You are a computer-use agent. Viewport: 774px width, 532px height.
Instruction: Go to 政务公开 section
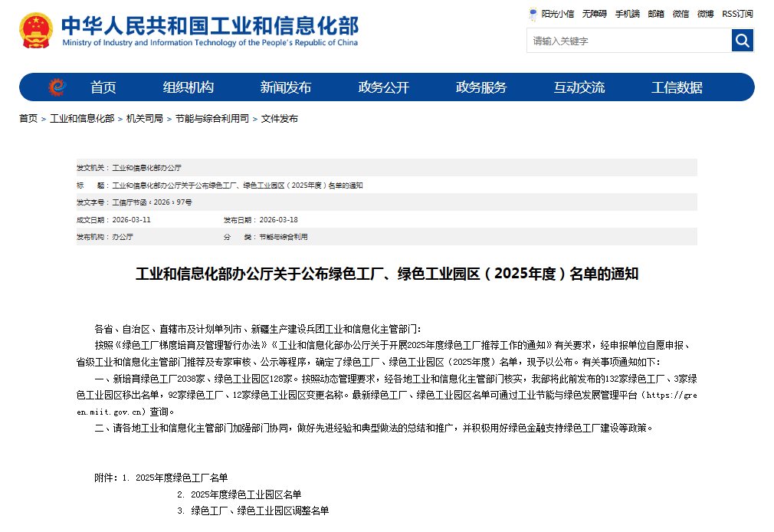click(383, 87)
